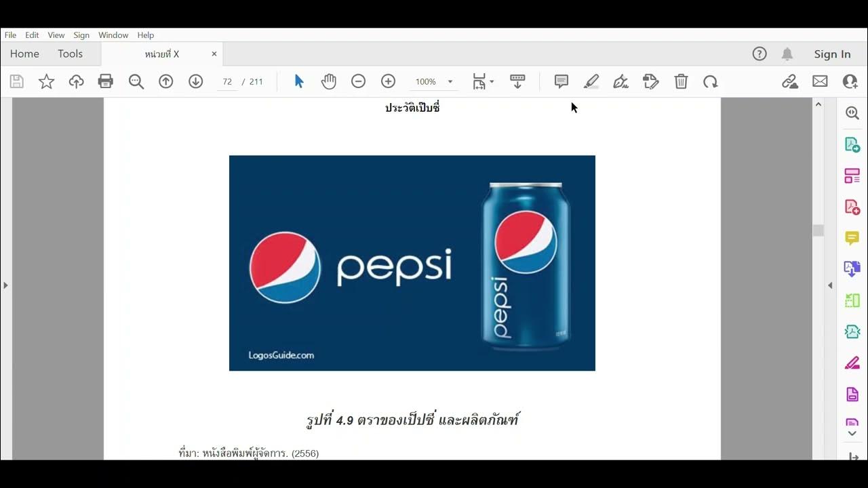
Task: Open the File menu
Action: (x=10, y=35)
